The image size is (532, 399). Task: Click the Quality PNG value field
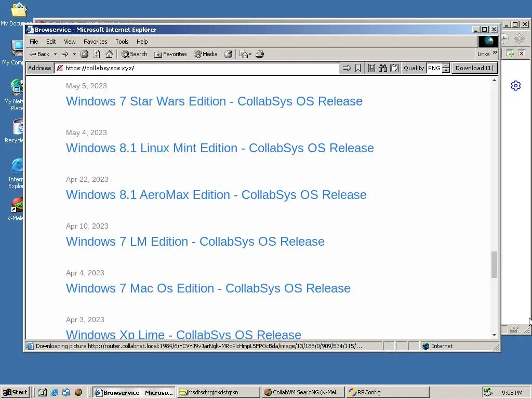[x=434, y=68]
